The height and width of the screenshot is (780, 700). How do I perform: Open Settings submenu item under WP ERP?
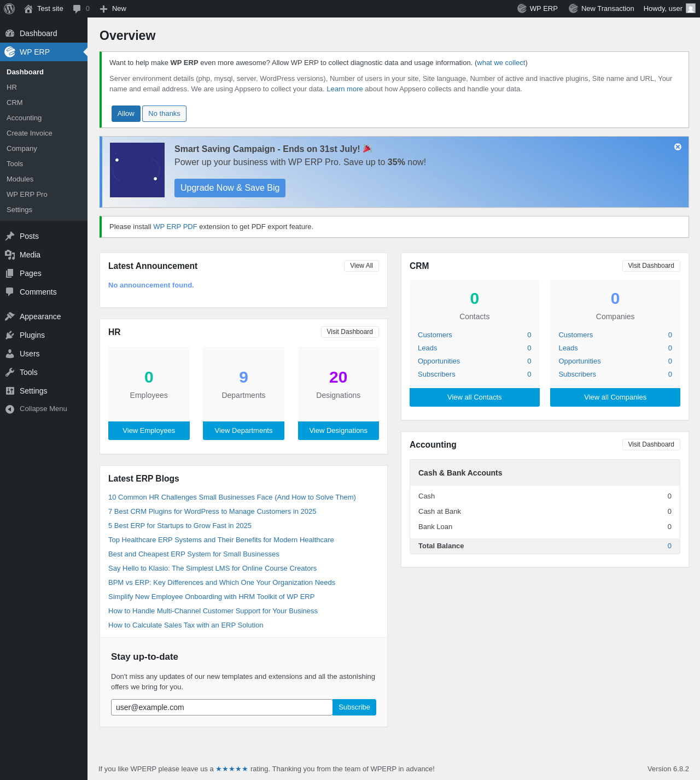pyautogui.click(x=19, y=210)
